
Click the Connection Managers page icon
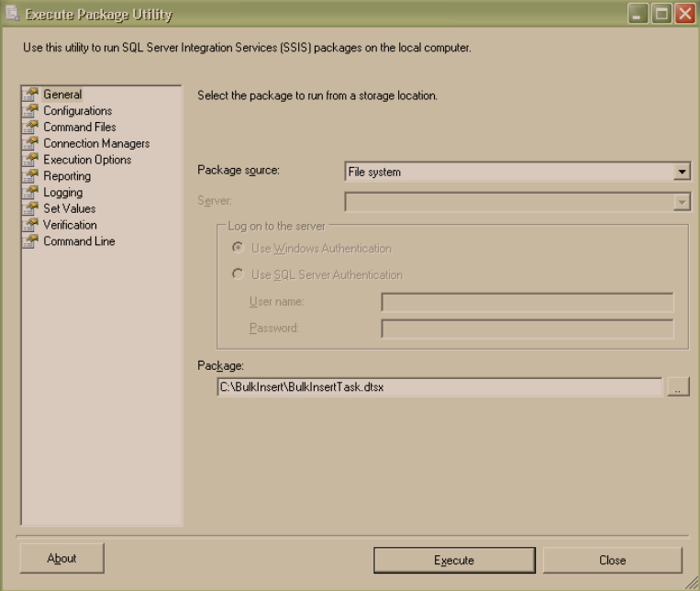click(x=30, y=143)
